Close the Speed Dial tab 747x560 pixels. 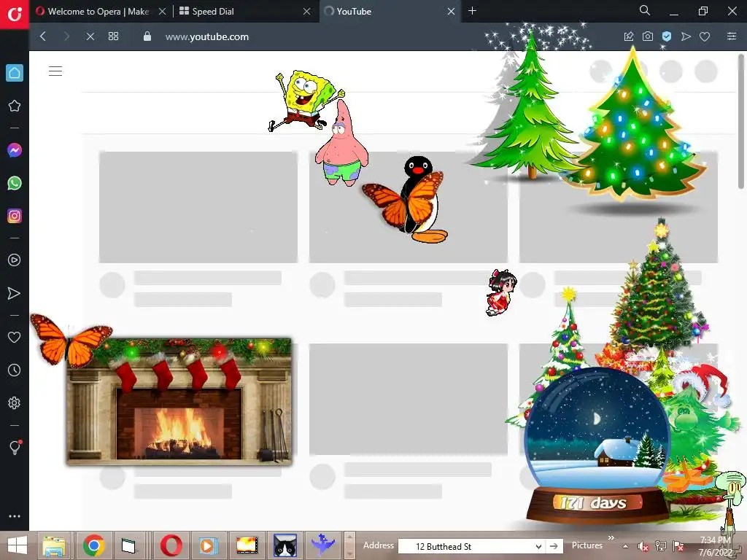[x=307, y=12]
